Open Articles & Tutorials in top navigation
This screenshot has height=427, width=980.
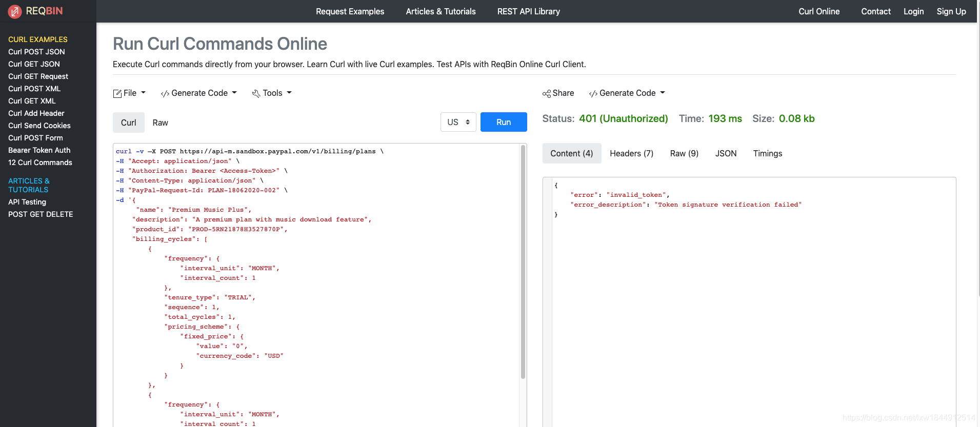(441, 11)
